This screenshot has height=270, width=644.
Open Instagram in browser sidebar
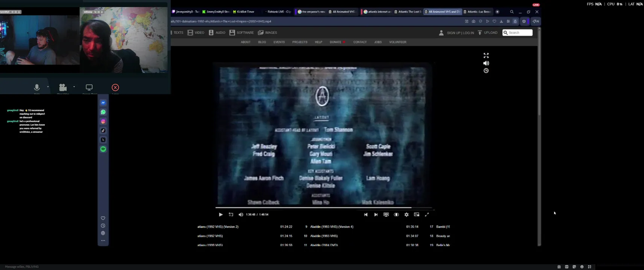pos(103,121)
